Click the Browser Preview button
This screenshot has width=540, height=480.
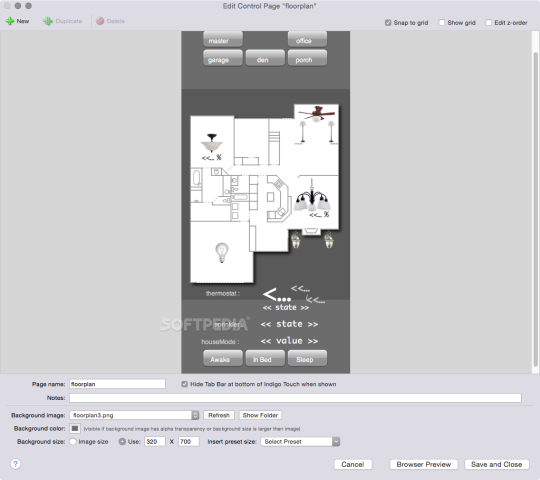(x=424, y=465)
